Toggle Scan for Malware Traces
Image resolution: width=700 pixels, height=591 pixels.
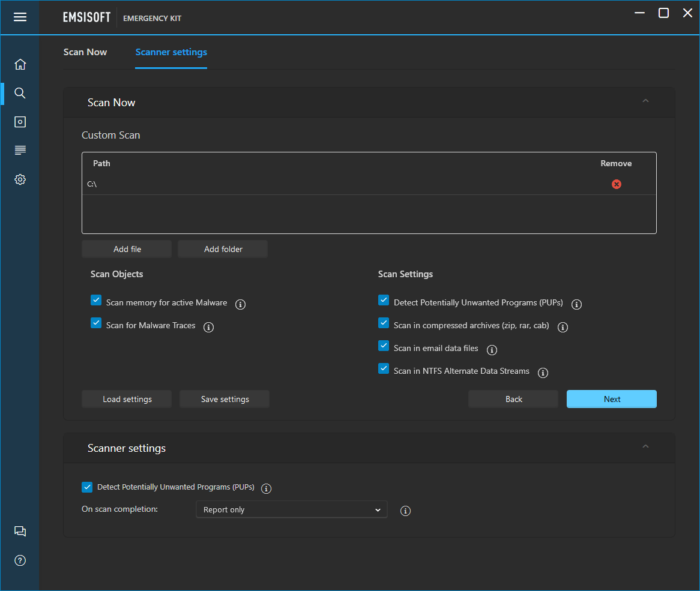[96, 323]
